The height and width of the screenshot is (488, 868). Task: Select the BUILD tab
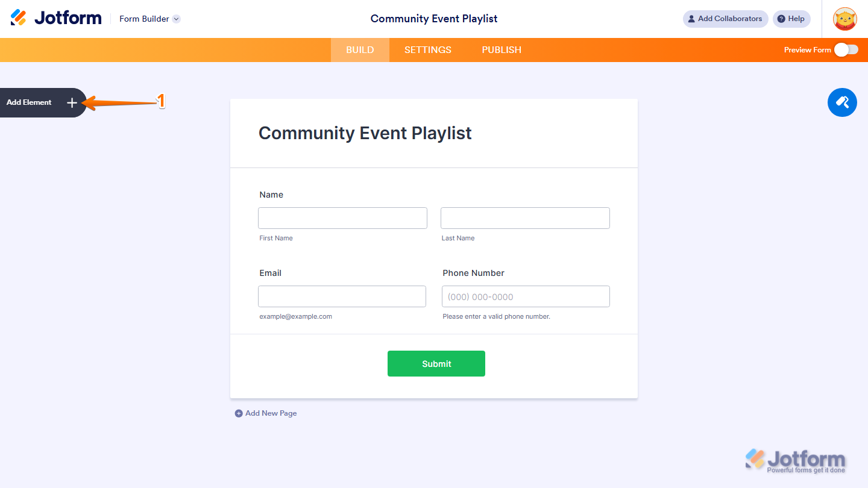point(360,49)
